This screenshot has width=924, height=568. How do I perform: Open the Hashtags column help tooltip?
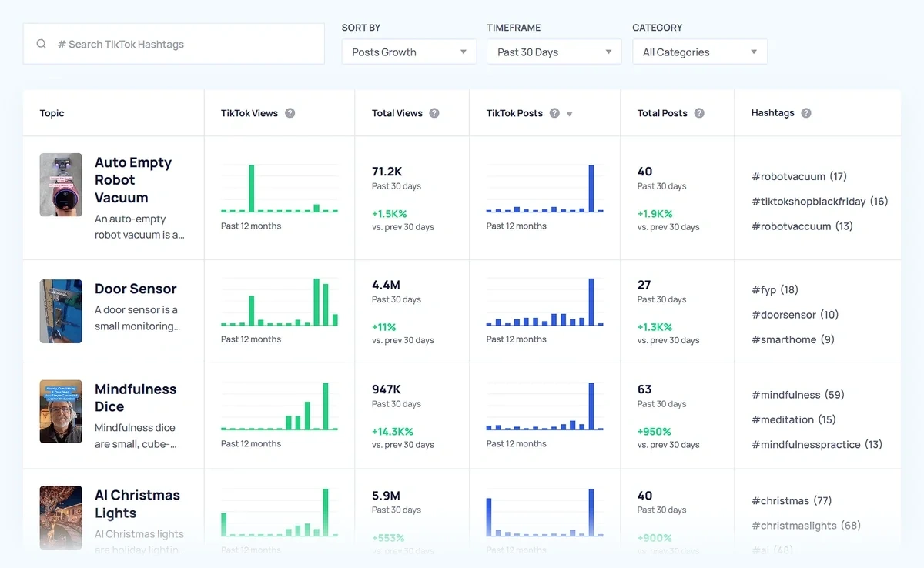coord(806,112)
